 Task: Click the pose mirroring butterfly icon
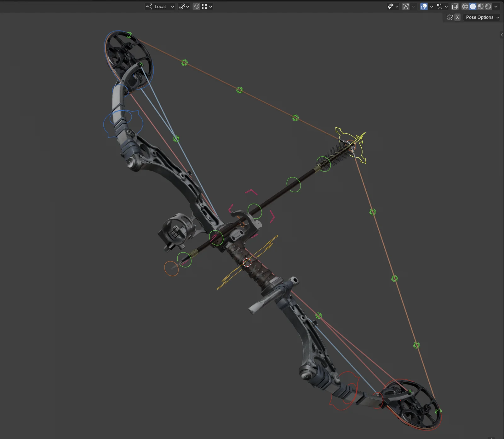450,17
